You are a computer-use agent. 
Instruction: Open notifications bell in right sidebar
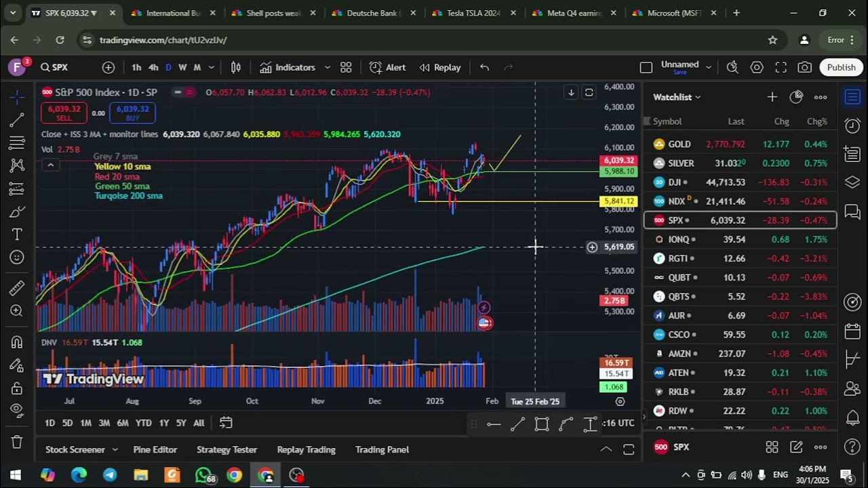852,418
